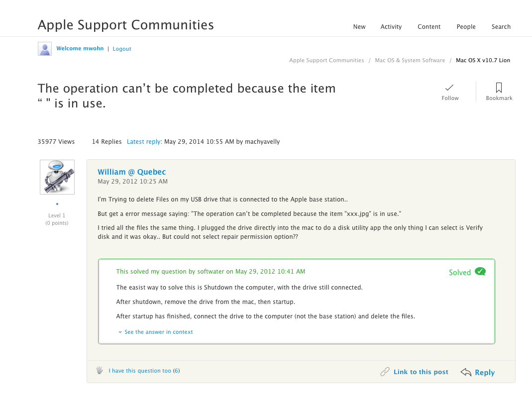The image size is (532, 396).
Task: Click Link to this post
Action: (421, 372)
